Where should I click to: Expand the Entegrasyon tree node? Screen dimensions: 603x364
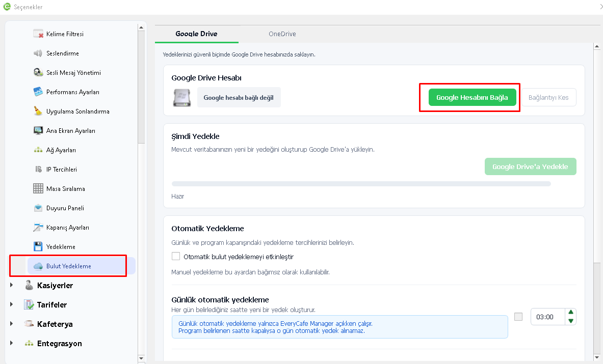click(12, 343)
